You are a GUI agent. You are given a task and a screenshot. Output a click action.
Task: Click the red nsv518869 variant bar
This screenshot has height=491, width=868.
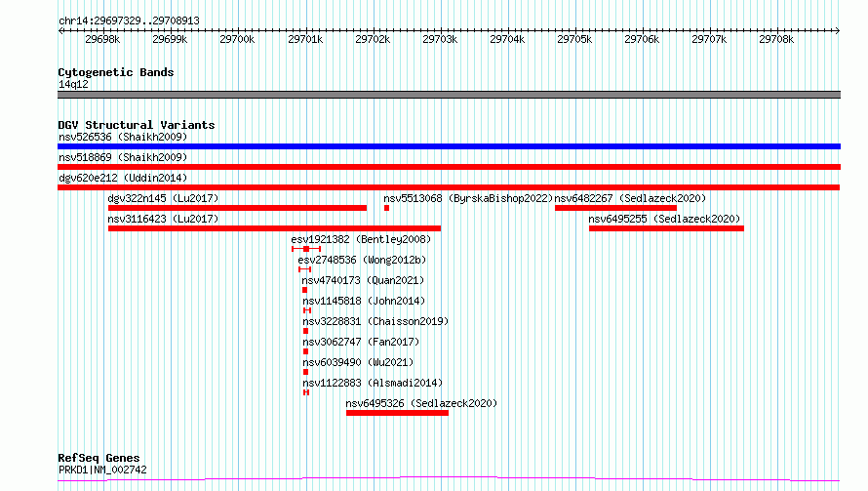coord(449,167)
